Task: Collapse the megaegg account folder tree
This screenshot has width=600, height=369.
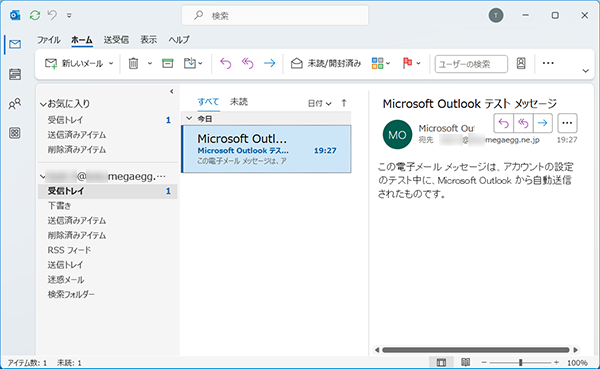Action: (43, 177)
